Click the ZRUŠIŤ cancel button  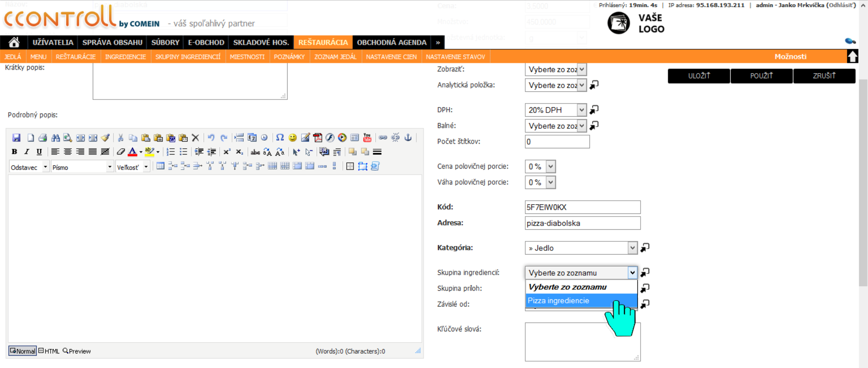click(824, 76)
